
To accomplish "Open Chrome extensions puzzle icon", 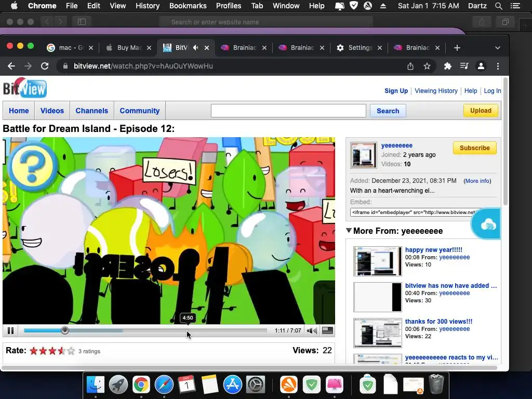I will coord(447,66).
